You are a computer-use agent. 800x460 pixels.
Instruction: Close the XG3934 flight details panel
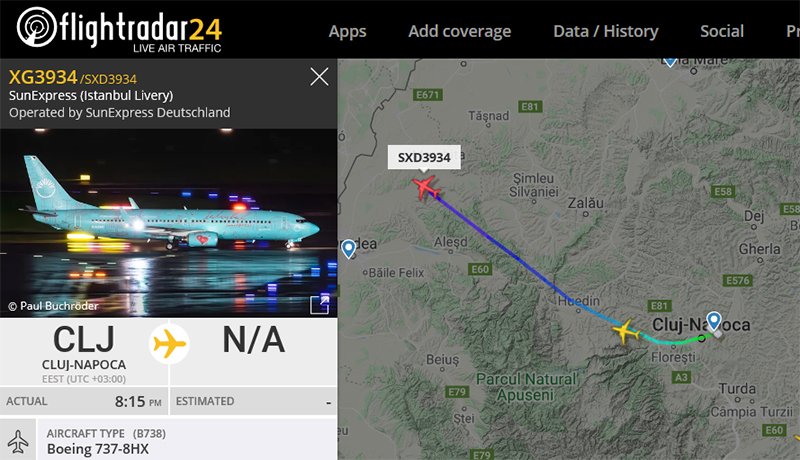[319, 77]
